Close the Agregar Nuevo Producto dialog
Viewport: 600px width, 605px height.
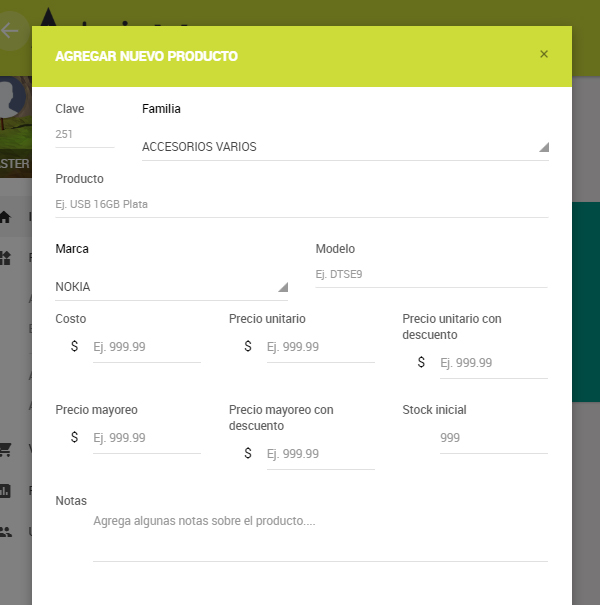tap(544, 55)
